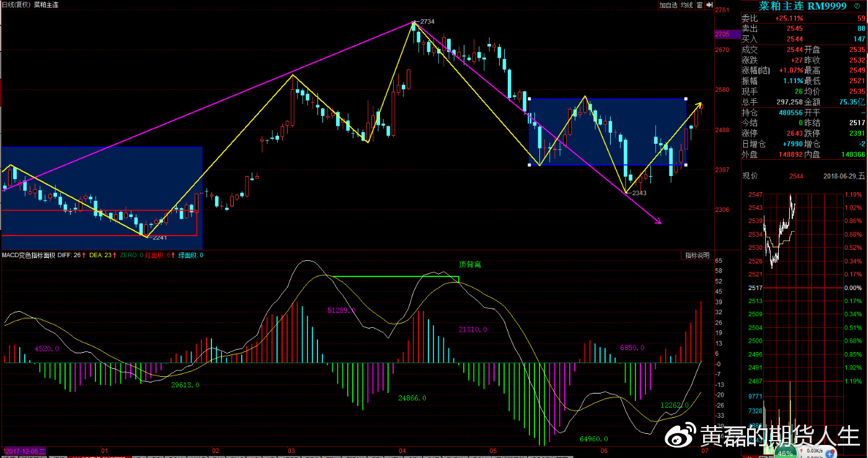Click the 成交 value 2544
This screenshot has width=868, height=458.
tap(794, 50)
